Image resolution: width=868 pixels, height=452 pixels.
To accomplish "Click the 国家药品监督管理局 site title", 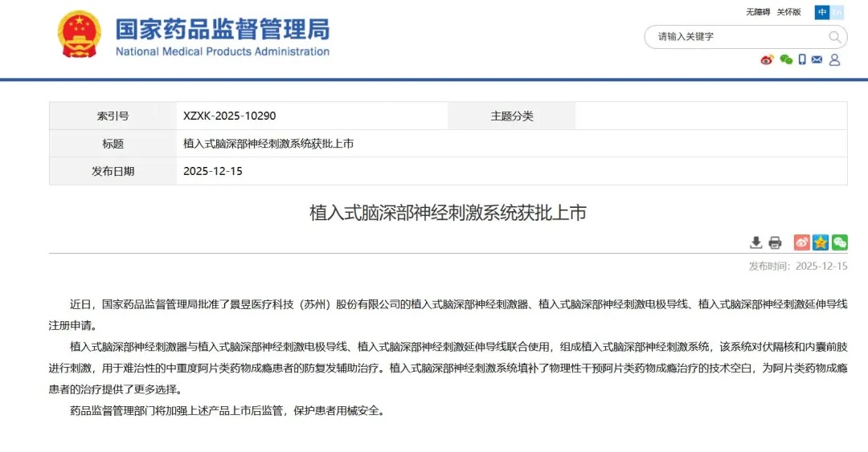I will 222,30.
